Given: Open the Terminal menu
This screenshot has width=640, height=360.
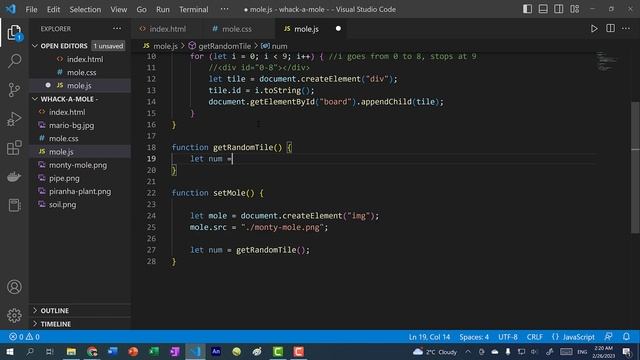Looking at the screenshot, I should (x=193, y=9).
